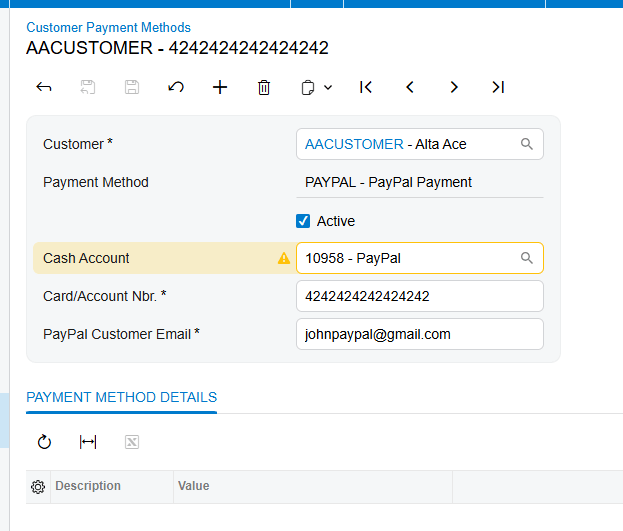Expand the clipboard dropdown arrow

[x=328, y=87]
